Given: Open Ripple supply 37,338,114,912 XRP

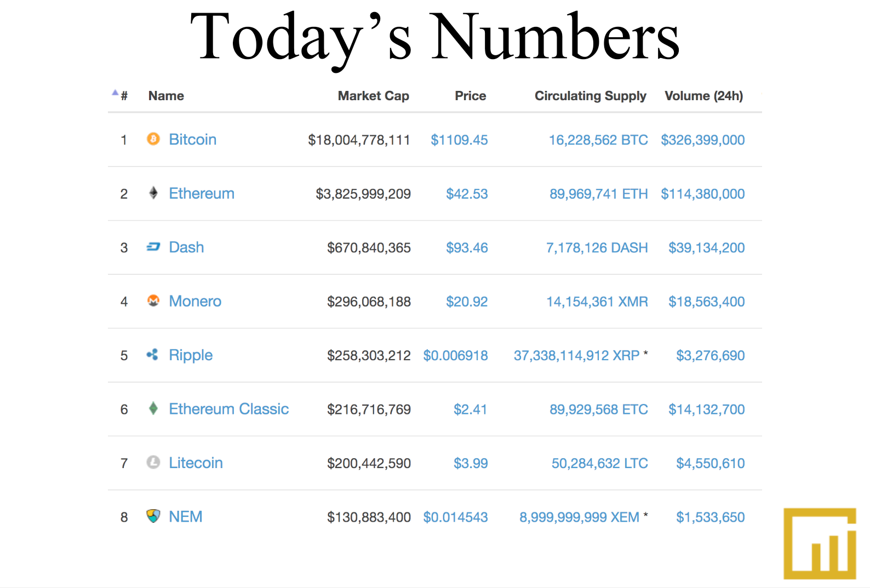Looking at the screenshot, I should pyautogui.click(x=576, y=356).
